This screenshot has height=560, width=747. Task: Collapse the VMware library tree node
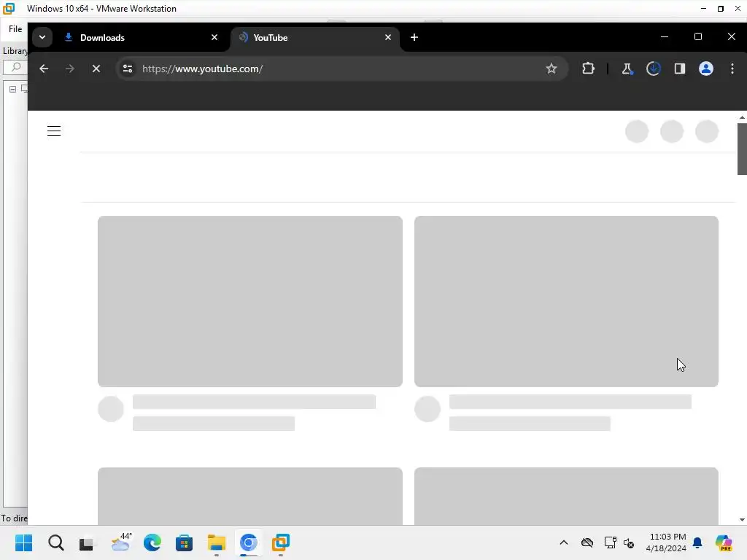pyautogui.click(x=13, y=89)
